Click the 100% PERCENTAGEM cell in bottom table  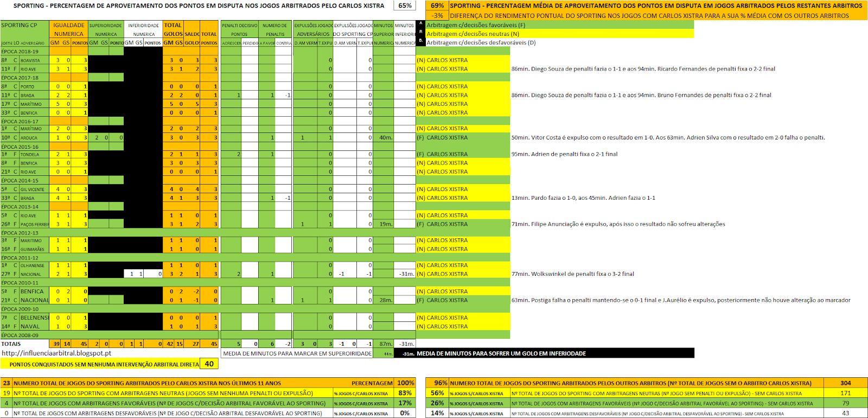click(x=405, y=383)
